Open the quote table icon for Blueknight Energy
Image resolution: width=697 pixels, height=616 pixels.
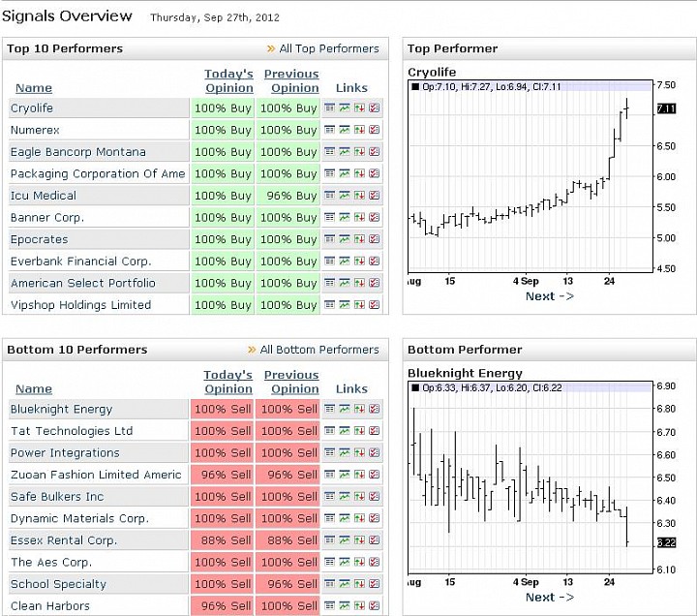point(329,409)
